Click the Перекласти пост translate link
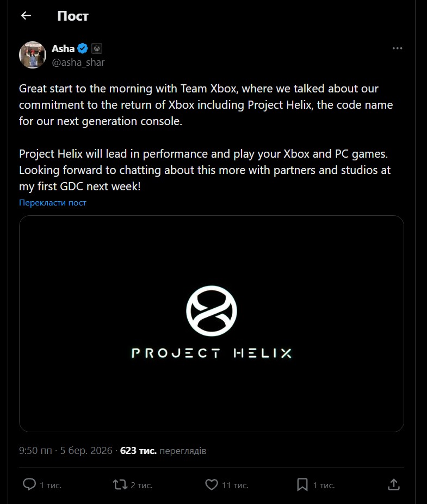 coord(53,203)
